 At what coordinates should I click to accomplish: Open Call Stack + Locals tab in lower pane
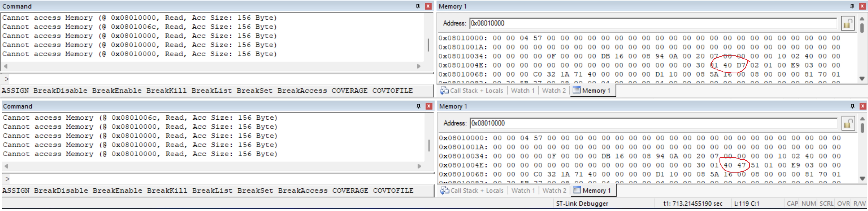pos(472,191)
